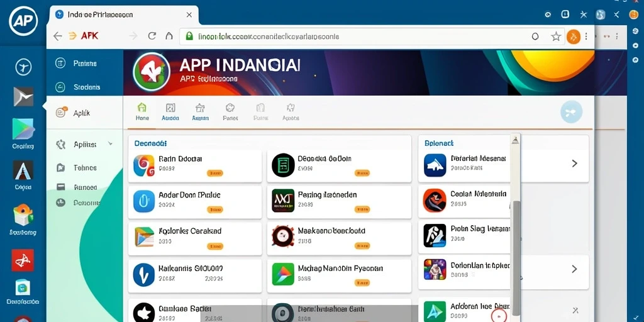Click Deterian Mesenai app icon
The height and width of the screenshot is (322, 644).
coord(435,165)
